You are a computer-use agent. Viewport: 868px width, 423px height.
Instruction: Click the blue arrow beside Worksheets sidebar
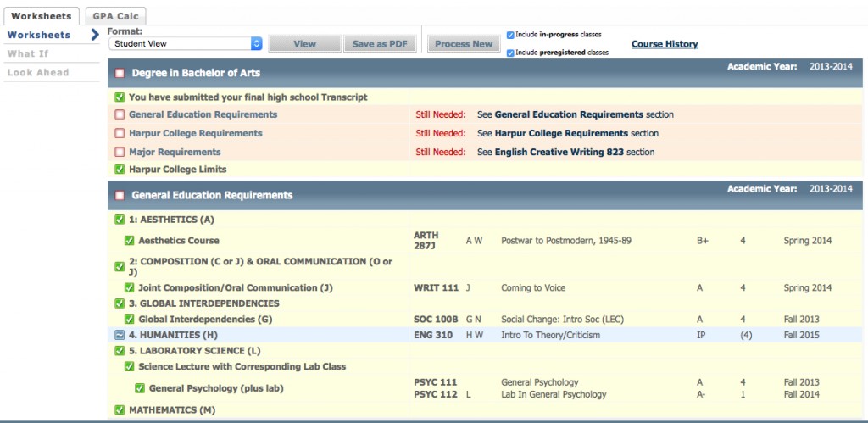click(x=95, y=35)
